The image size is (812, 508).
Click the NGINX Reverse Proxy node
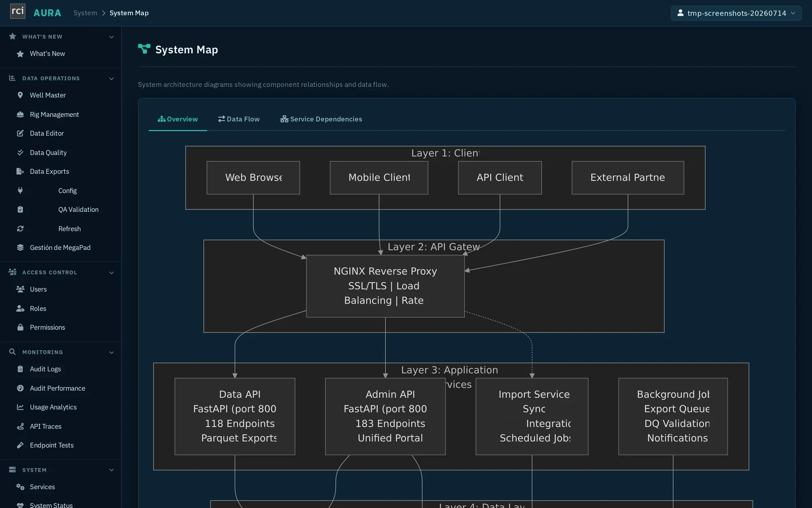click(x=385, y=286)
